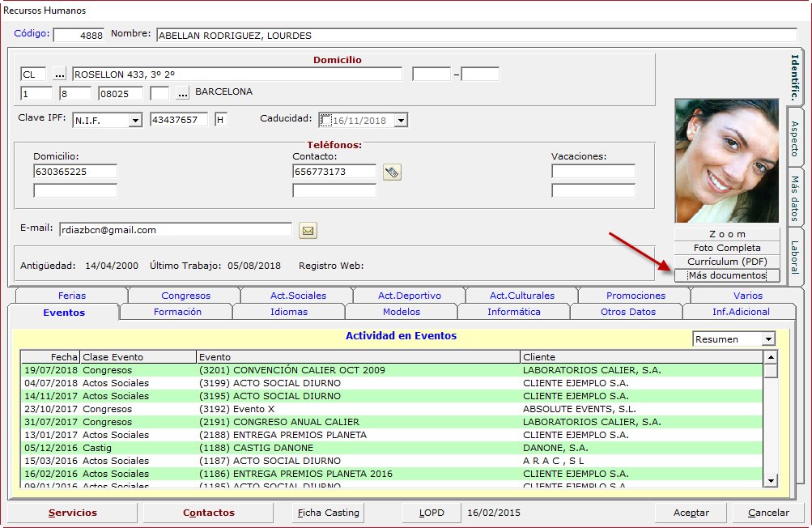
Task: Click the N.I.F. number field 43437657
Action: [x=179, y=120]
